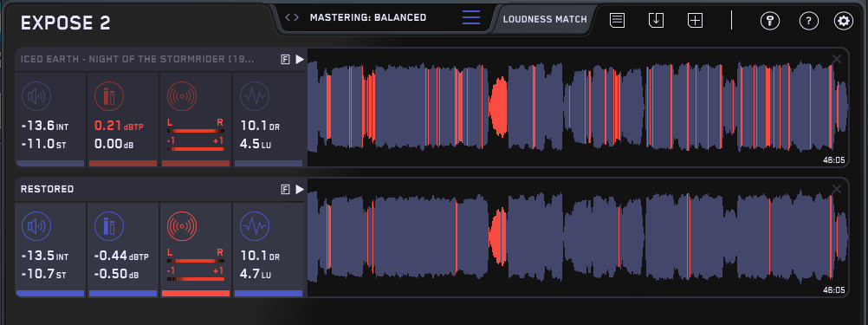Cycle presets with the arrow brackets
This screenshot has width=868, height=325.
(292, 17)
